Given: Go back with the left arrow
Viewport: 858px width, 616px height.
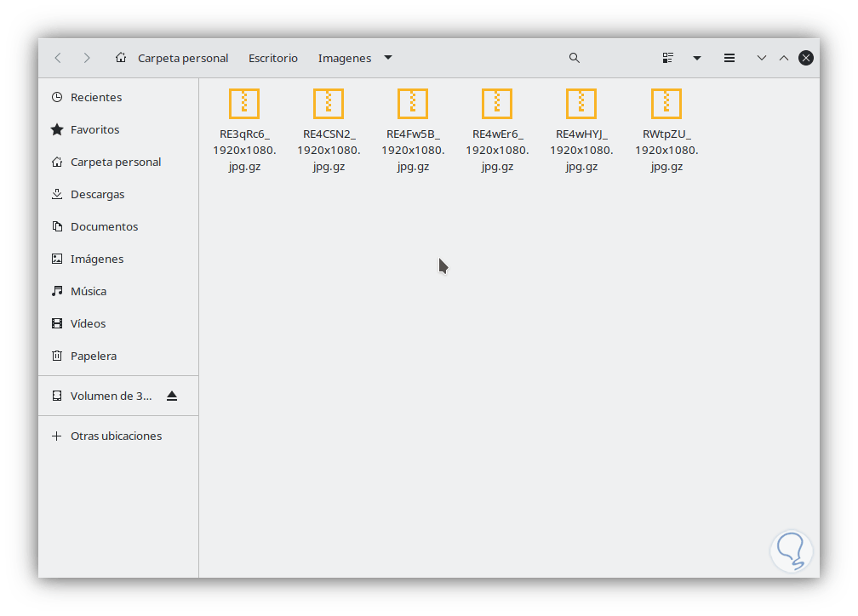Looking at the screenshot, I should [58, 58].
